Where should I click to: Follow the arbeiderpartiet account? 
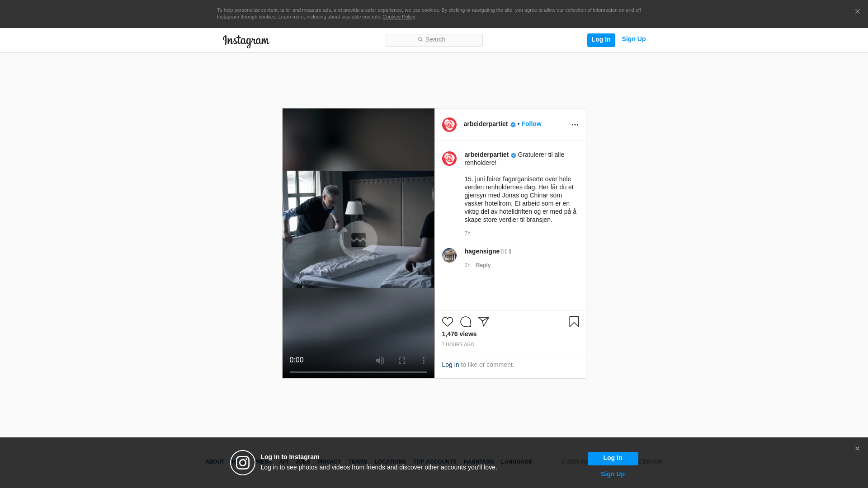(531, 124)
